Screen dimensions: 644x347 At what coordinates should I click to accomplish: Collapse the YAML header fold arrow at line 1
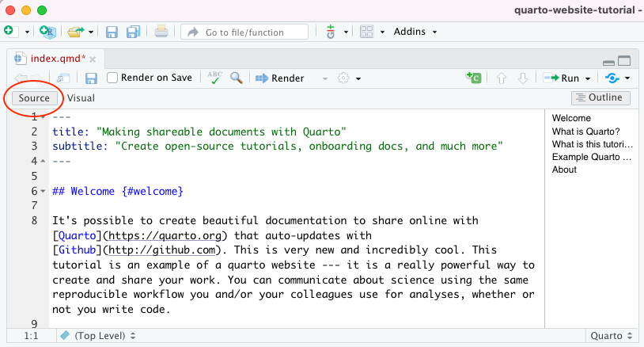point(43,117)
